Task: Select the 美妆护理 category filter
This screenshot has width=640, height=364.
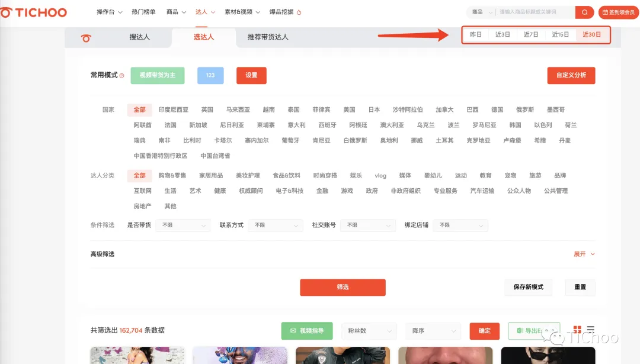Action: click(x=248, y=175)
